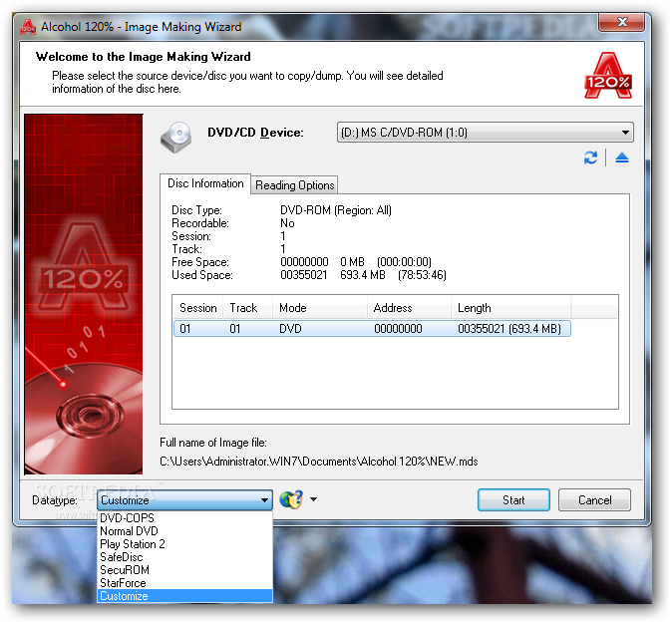Choose Normal DVD from the Datatype list
This screenshot has height=624, width=672.
point(184,531)
